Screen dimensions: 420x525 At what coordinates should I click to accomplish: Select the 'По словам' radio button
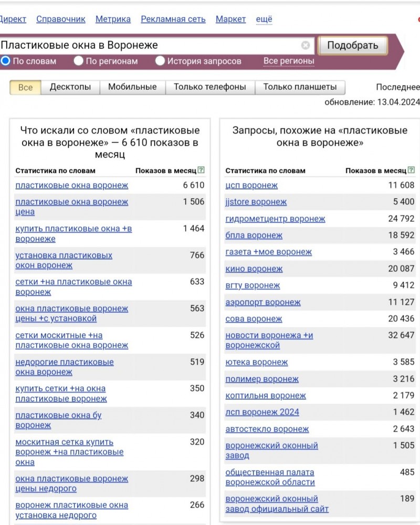(6, 61)
